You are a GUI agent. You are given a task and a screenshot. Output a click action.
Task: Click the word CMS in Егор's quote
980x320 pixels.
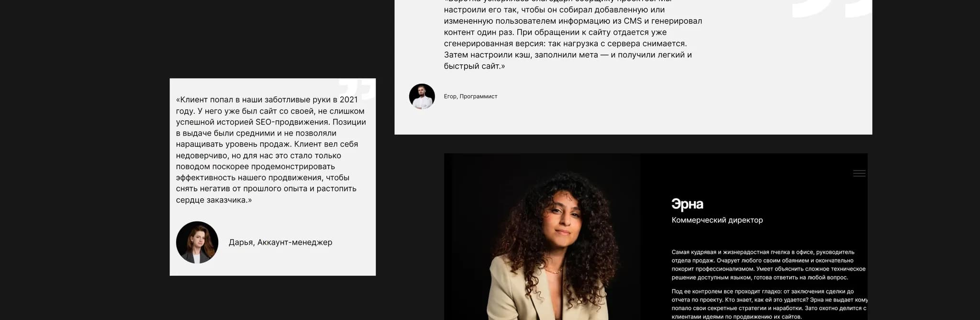click(x=633, y=21)
